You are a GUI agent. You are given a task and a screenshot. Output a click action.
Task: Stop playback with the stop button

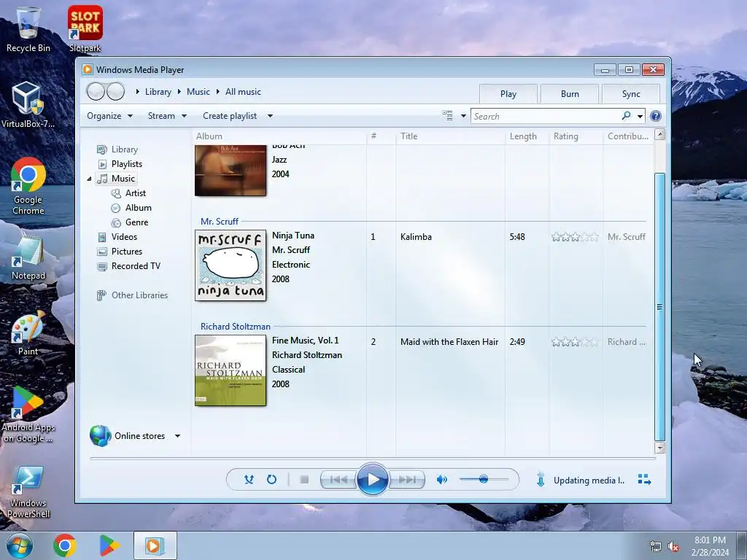click(304, 480)
